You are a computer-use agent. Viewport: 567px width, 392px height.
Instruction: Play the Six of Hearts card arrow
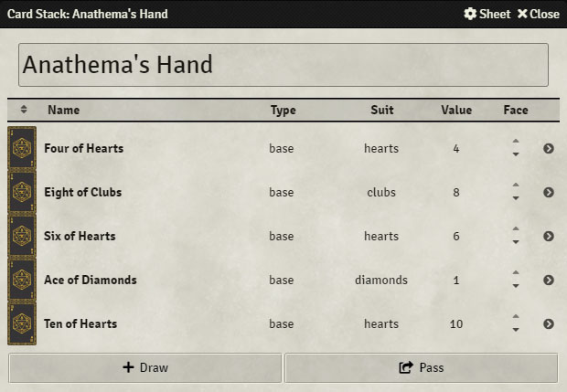pyautogui.click(x=549, y=236)
